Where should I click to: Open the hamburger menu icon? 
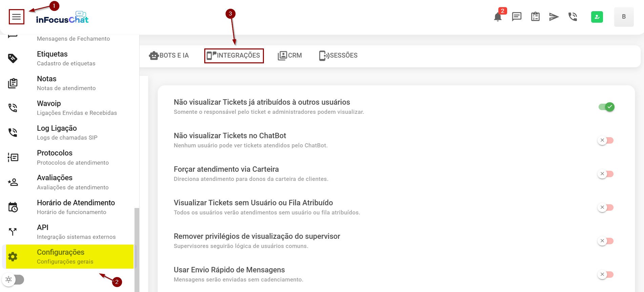[x=16, y=17]
